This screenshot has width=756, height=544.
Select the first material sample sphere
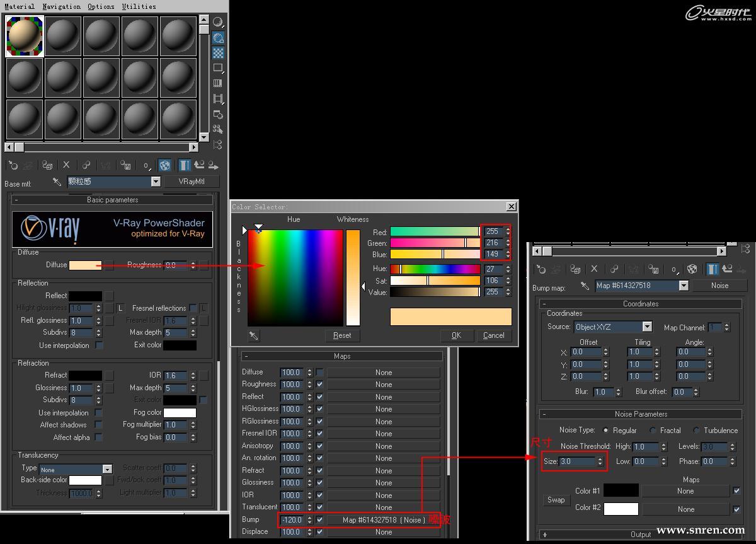25,36
